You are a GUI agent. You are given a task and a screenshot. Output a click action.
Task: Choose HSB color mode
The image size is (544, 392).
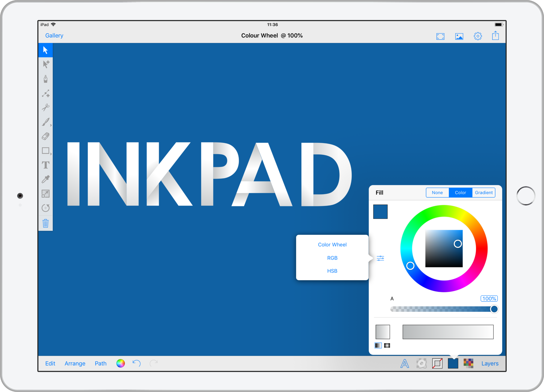tap(332, 271)
